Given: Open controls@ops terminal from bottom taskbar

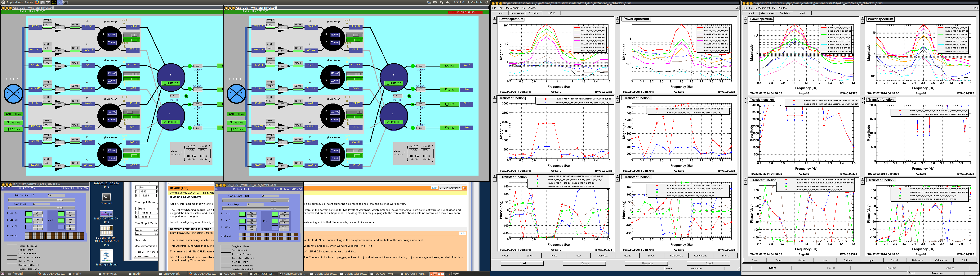Looking at the screenshot, I should (294, 273).
